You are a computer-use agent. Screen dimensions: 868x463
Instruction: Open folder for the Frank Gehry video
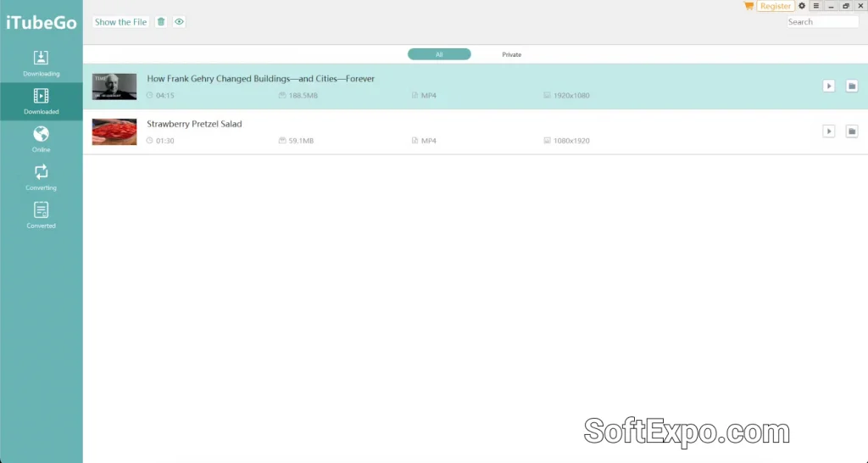click(x=852, y=86)
